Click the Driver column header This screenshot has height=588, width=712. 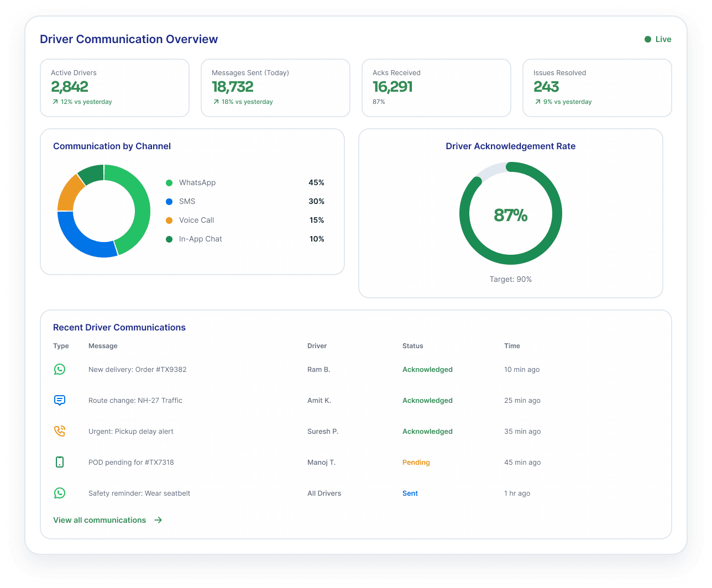317,346
